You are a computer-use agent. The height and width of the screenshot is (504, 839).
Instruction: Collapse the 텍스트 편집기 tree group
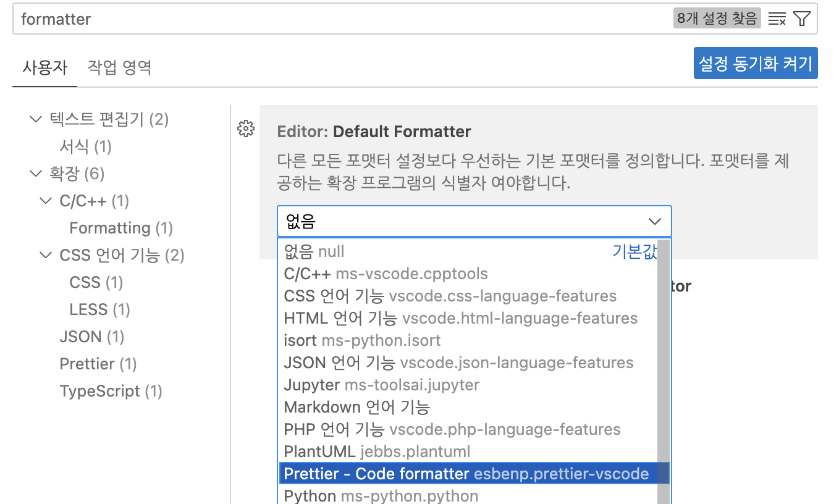tap(35, 119)
